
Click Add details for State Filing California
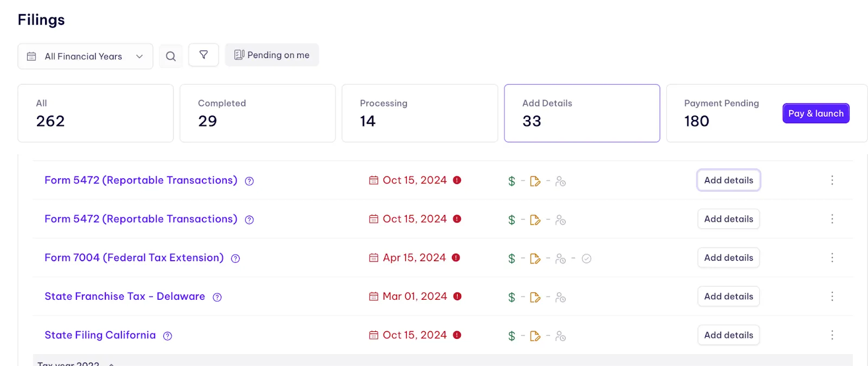point(728,335)
